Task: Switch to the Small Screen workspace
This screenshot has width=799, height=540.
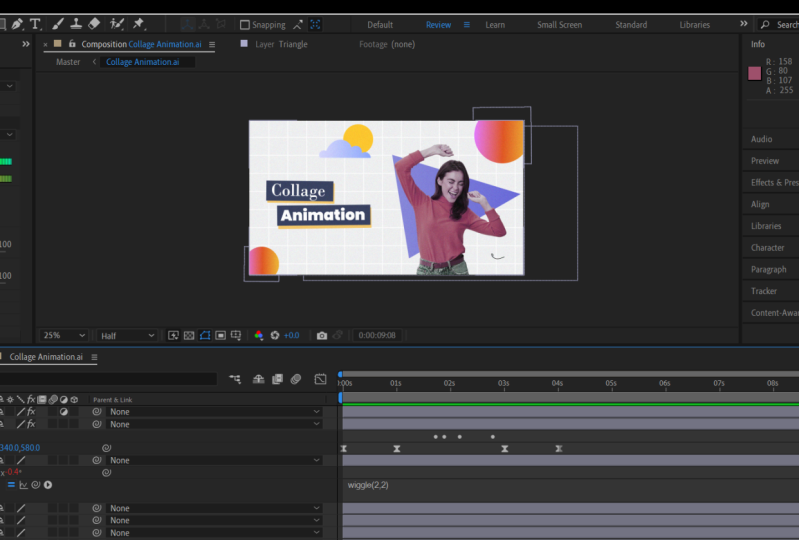Action: (560, 24)
